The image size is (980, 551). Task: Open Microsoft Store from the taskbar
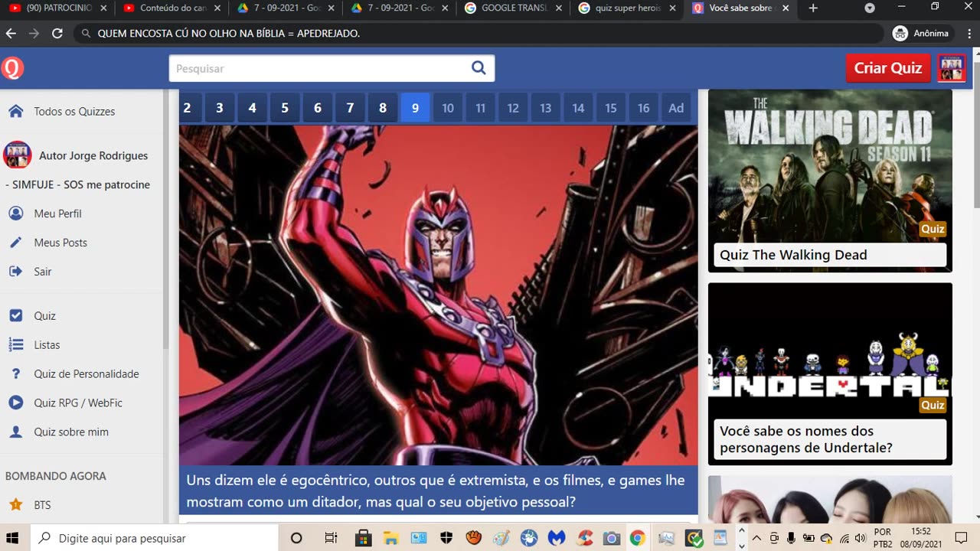(364, 538)
